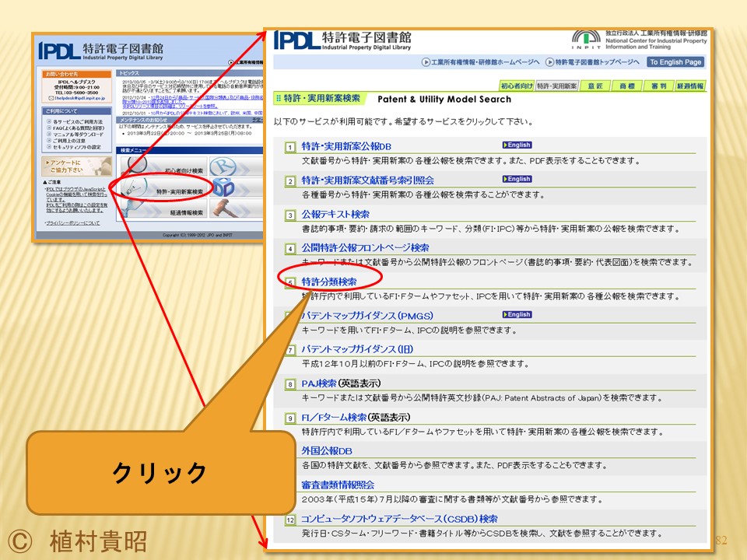This screenshot has width=747, height=560.
Task: Open セキュリティソフトの設定 link
Action: click(x=77, y=147)
